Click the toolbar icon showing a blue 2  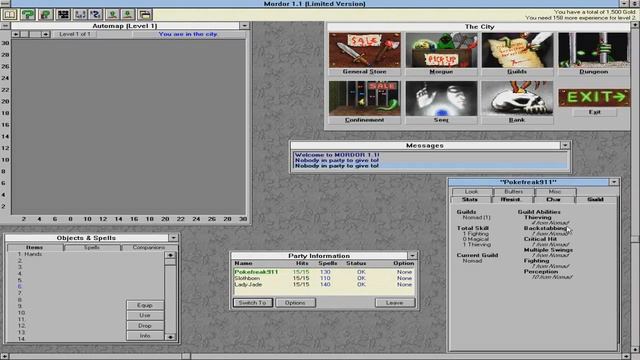click(96, 15)
